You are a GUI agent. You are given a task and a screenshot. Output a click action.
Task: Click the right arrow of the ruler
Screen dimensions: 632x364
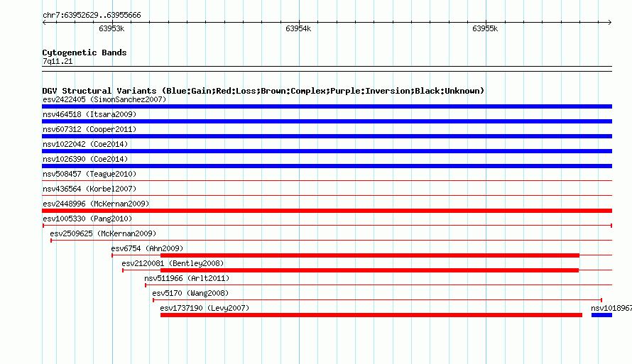[x=610, y=22]
